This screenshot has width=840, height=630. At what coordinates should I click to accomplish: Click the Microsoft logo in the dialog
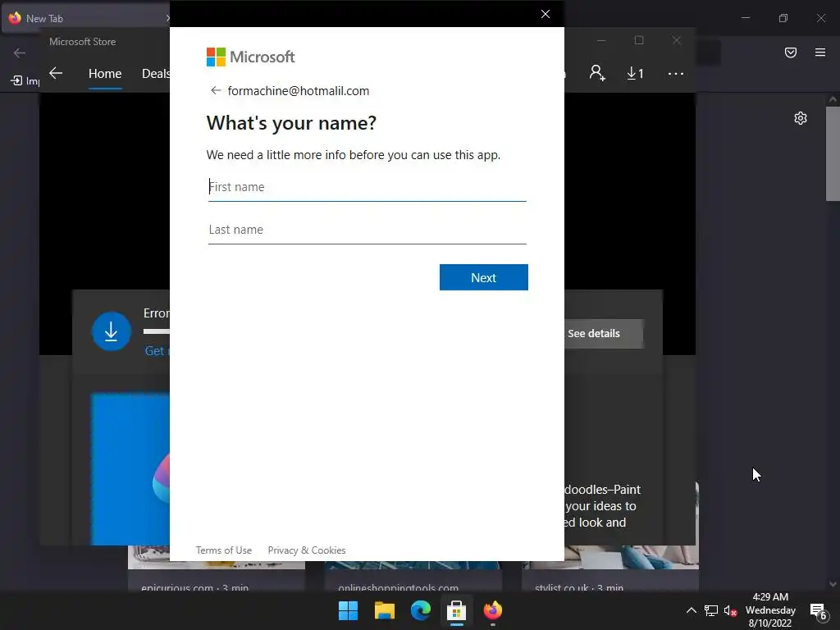(x=251, y=57)
